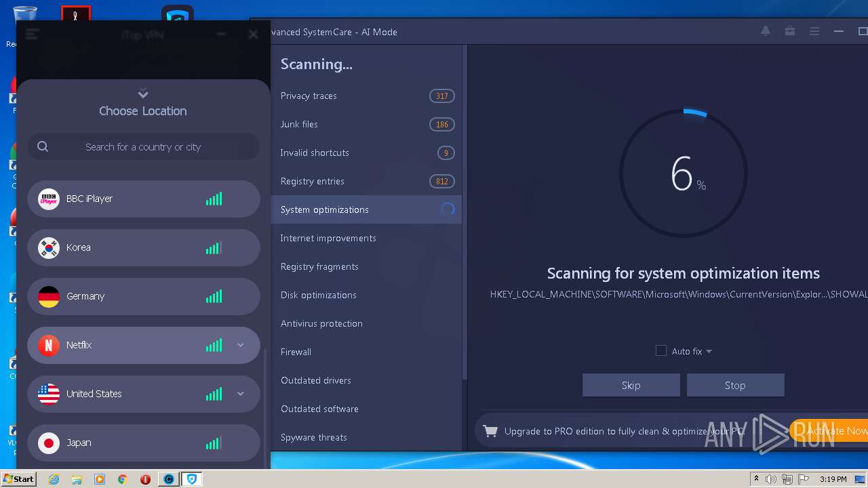Viewport: 868px width, 488px height.
Task: Click the volume icon in system tray
Action: tap(770, 479)
